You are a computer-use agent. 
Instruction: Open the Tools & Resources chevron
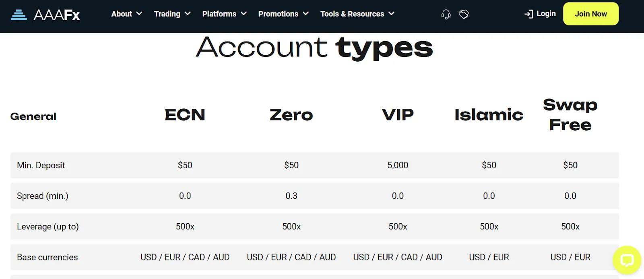(x=391, y=14)
